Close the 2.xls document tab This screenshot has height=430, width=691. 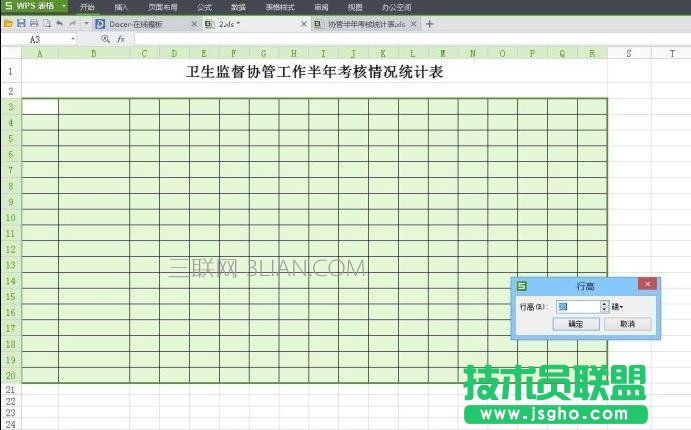pos(304,24)
